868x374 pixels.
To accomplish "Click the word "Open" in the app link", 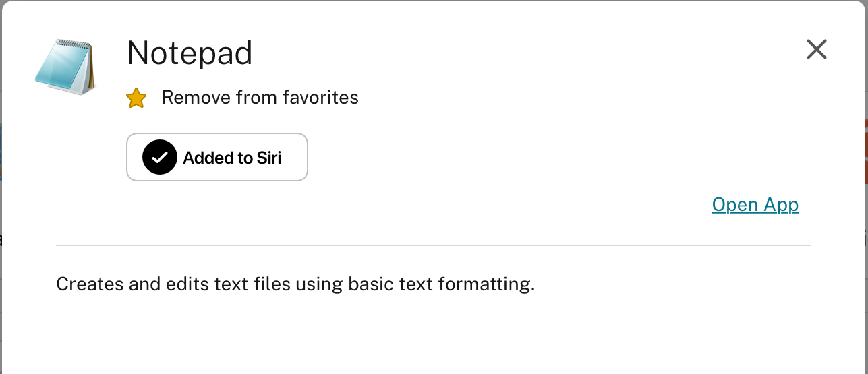I will 734,205.
